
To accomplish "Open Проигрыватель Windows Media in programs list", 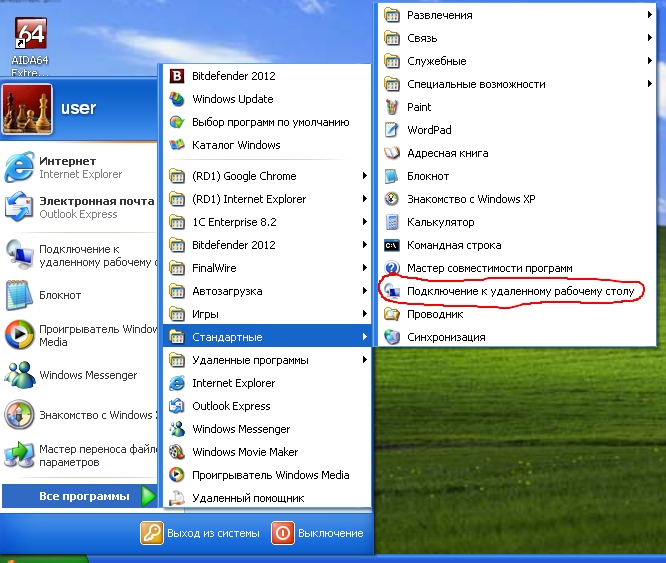I will pos(267,475).
